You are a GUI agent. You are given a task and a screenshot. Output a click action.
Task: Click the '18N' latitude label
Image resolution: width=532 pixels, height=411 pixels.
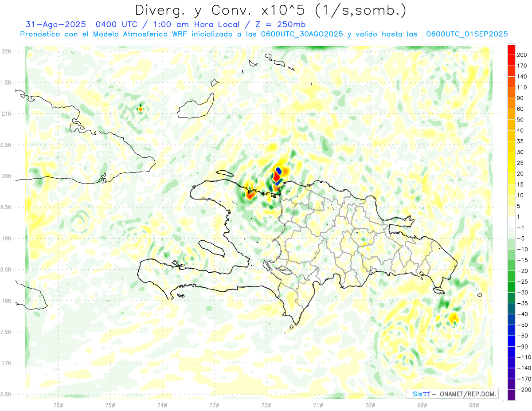(x=7, y=301)
